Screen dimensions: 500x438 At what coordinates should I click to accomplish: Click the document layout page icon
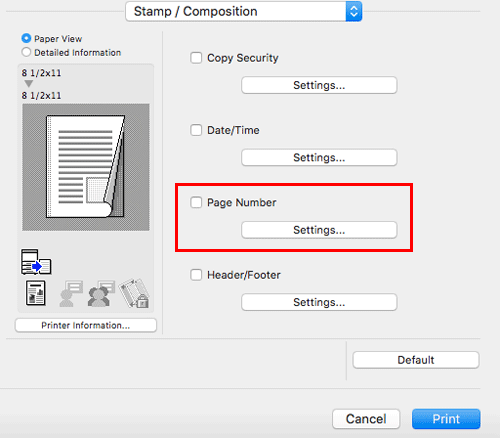pyautogui.click(x=36, y=293)
